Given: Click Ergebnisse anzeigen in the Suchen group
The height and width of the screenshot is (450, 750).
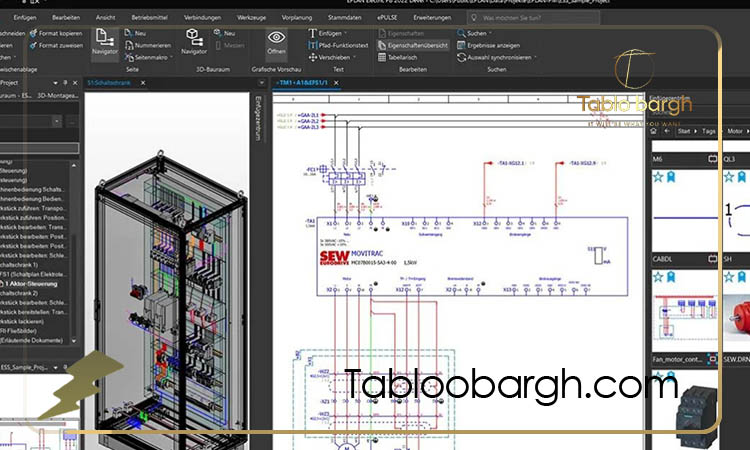Looking at the screenshot, I should 492,45.
